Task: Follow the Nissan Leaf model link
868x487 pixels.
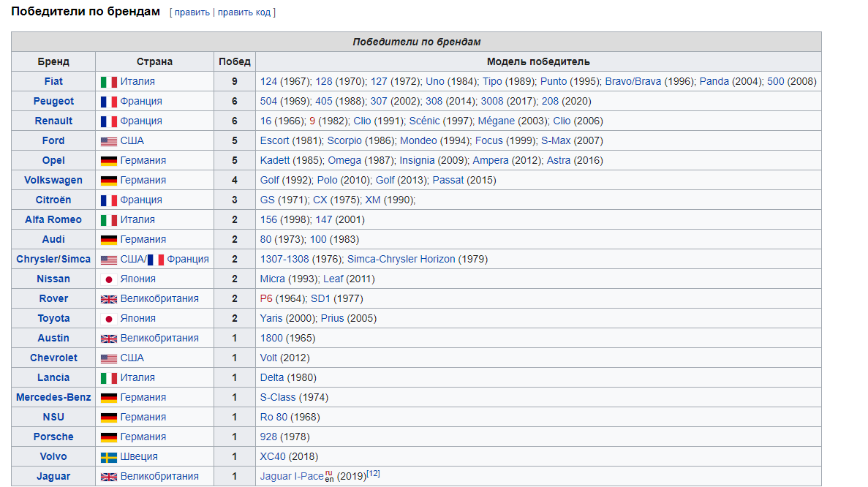Action: click(x=333, y=279)
